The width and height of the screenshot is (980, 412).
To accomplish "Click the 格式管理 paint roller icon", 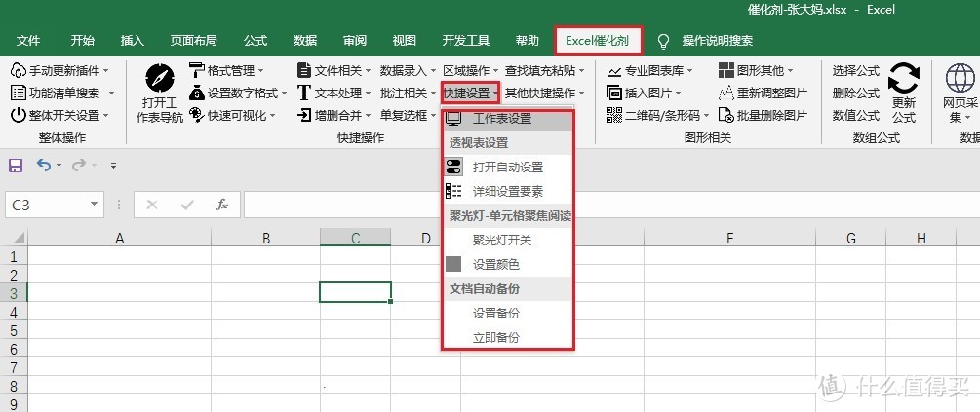I will click(197, 70).
